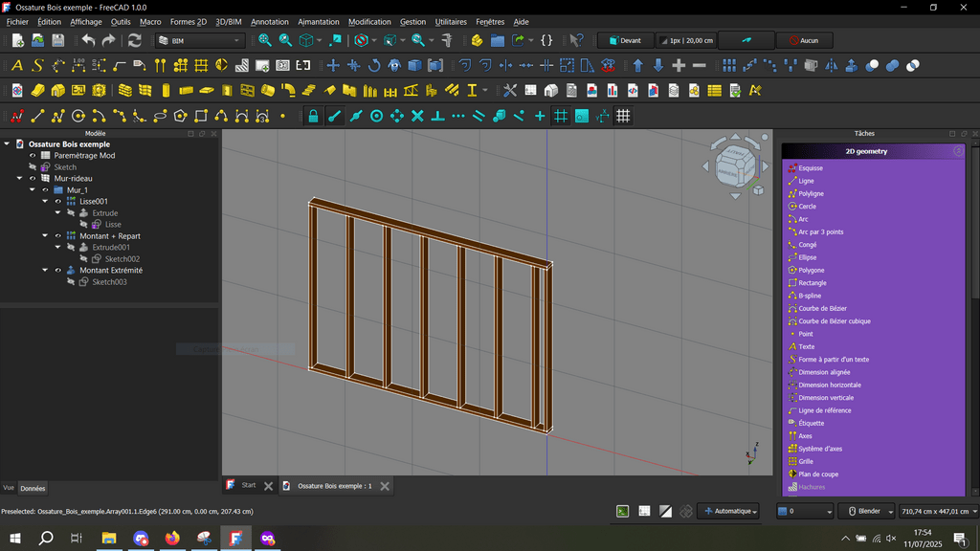
Task: Collapse the Ossature Bois exemple document tree
Action: (7, 144)
